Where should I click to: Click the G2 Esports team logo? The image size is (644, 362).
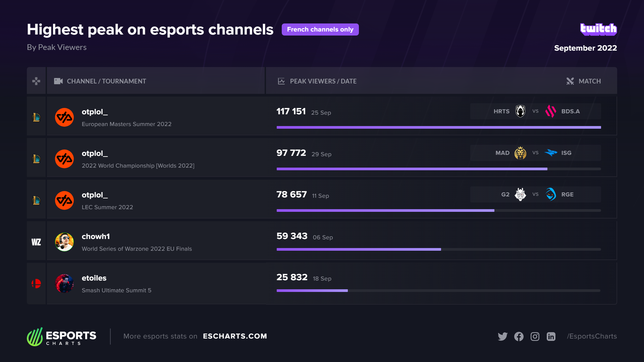click(x=520, y=194)
